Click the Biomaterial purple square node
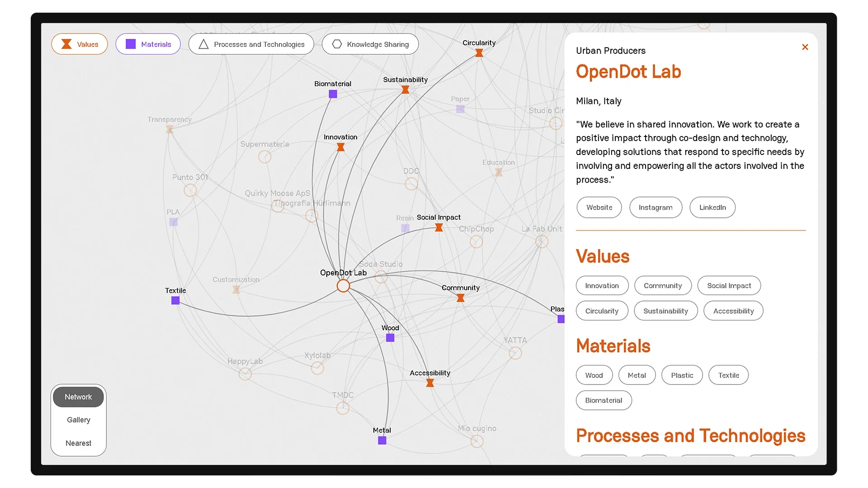868x488 pixels. [x=333, y=94]
